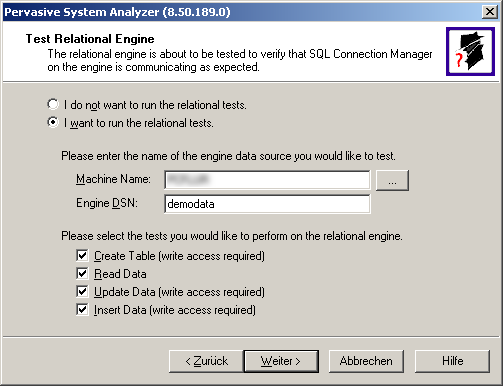Cancel the wizard via Abbrechen
The image size is (503, 386).
pyautogui.click(x=366, y=361)
